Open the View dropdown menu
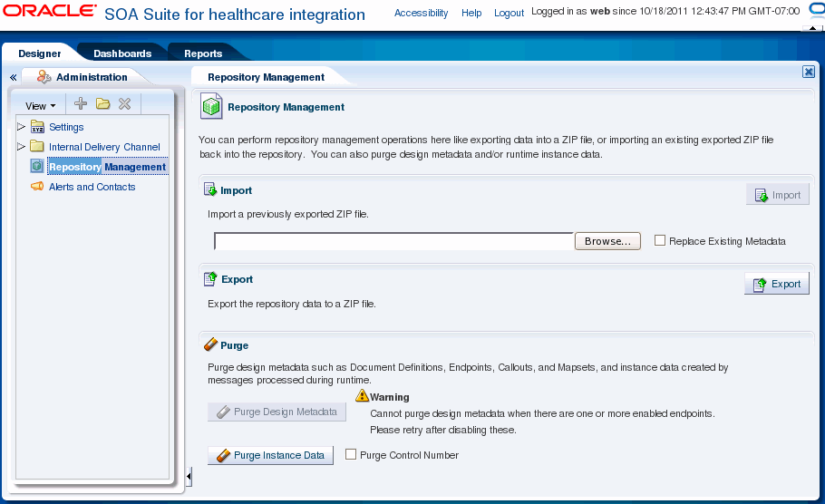 click(x=41, y=106)
